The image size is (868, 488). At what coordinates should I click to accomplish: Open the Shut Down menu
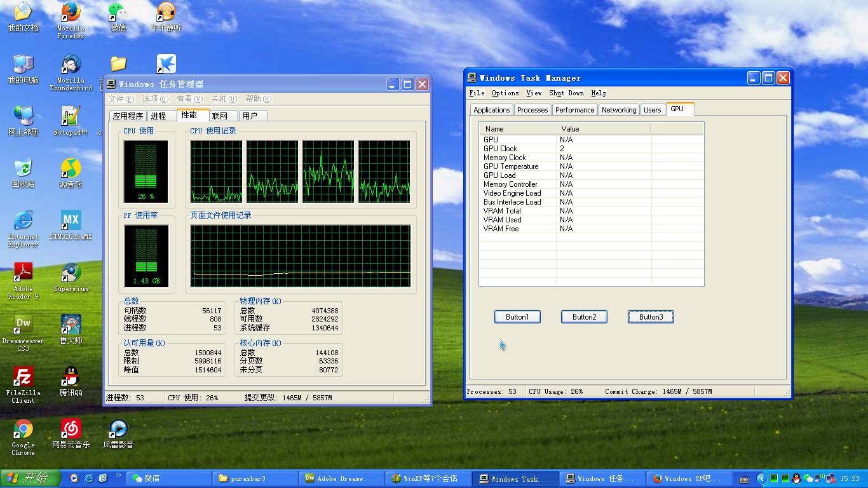tap(566, 93)
